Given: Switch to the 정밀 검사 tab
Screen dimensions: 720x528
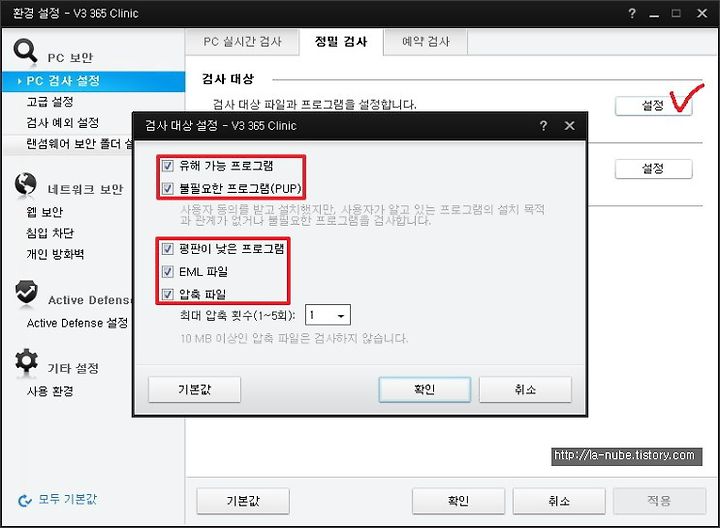Looking at the screenshot, I should 341,42.
